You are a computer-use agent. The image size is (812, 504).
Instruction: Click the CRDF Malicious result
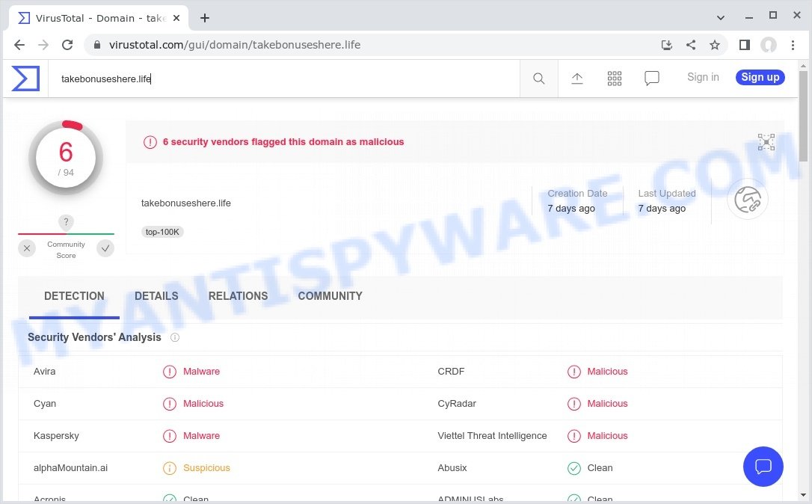point(607,372)
